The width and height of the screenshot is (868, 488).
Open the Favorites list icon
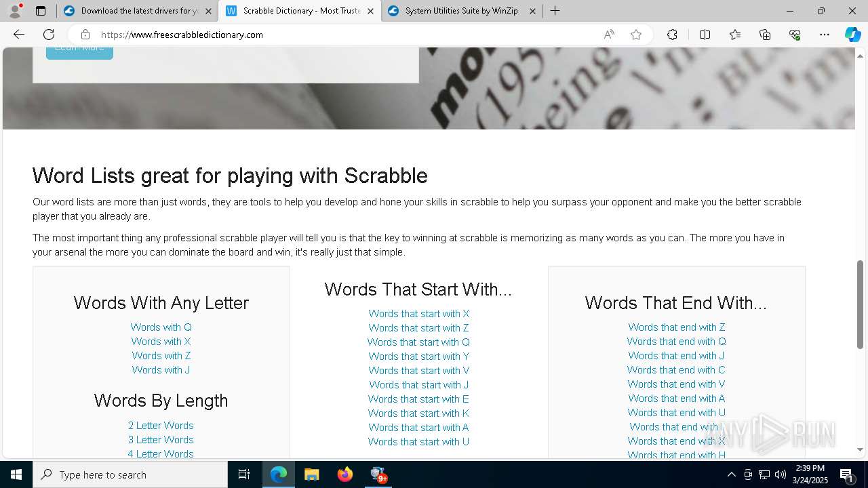click(735, 35)
